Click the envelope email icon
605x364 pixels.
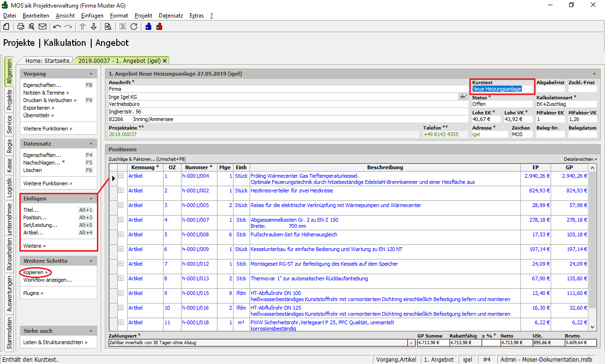tap(43, 26)
